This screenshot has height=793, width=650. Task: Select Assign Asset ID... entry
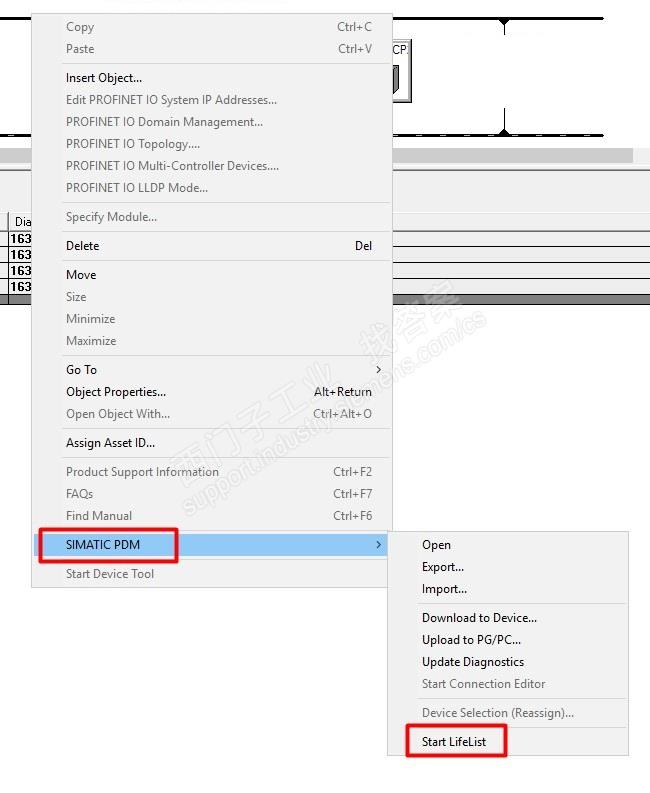pos(211,443)
